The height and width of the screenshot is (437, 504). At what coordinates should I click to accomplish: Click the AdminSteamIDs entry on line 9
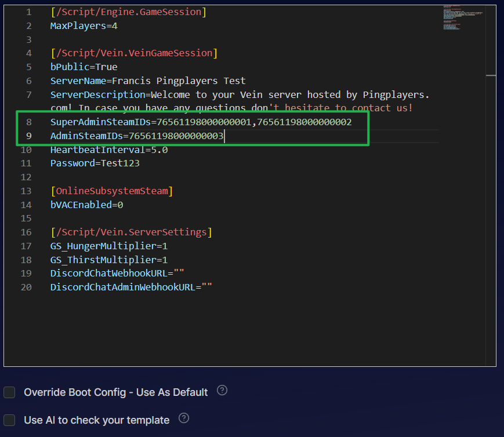pyautogui.click(x=137, y=136)
